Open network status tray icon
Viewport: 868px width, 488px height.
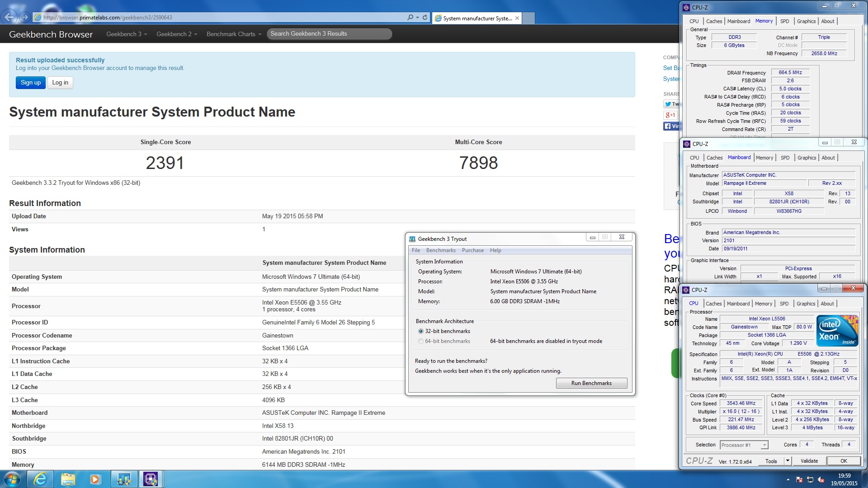tap(810, 479)
